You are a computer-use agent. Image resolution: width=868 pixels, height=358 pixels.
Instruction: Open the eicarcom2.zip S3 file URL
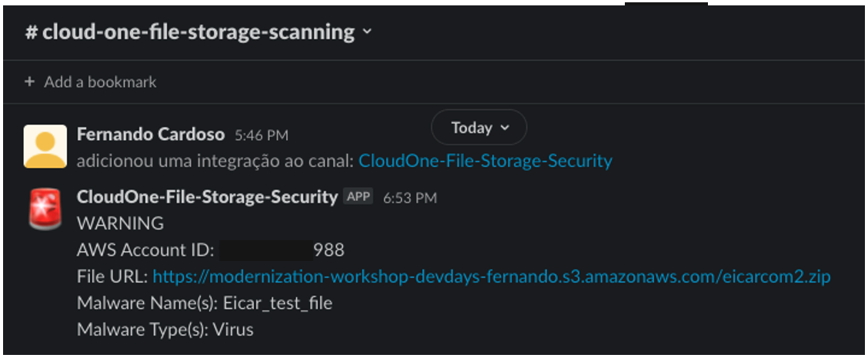click(x=491, y=276)
